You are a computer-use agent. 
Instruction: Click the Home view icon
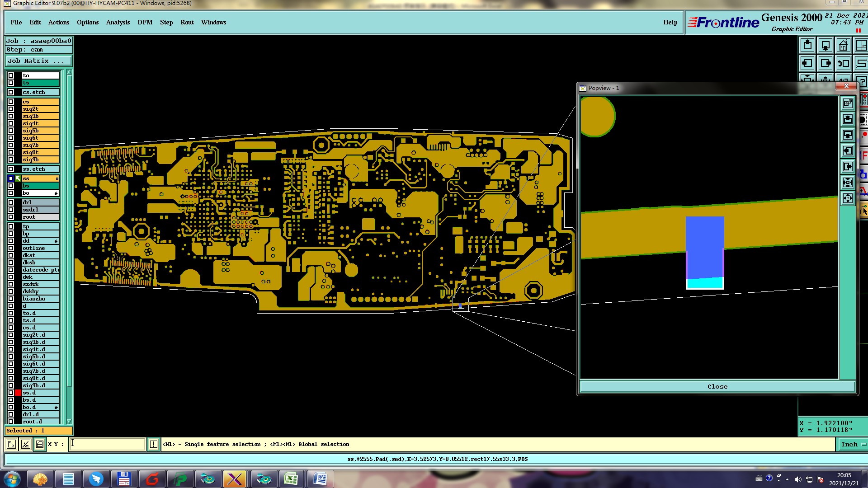coord(843,46)
